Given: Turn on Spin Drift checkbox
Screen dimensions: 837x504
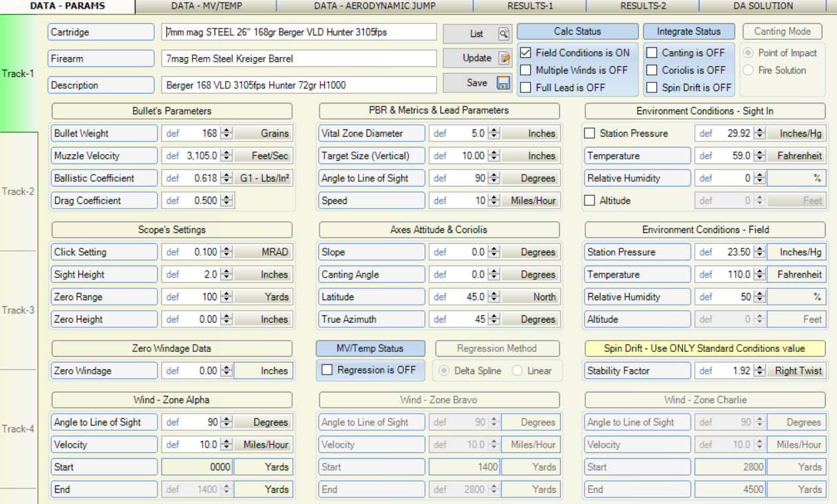Looking at the screenshot, I should click(652, 87).
